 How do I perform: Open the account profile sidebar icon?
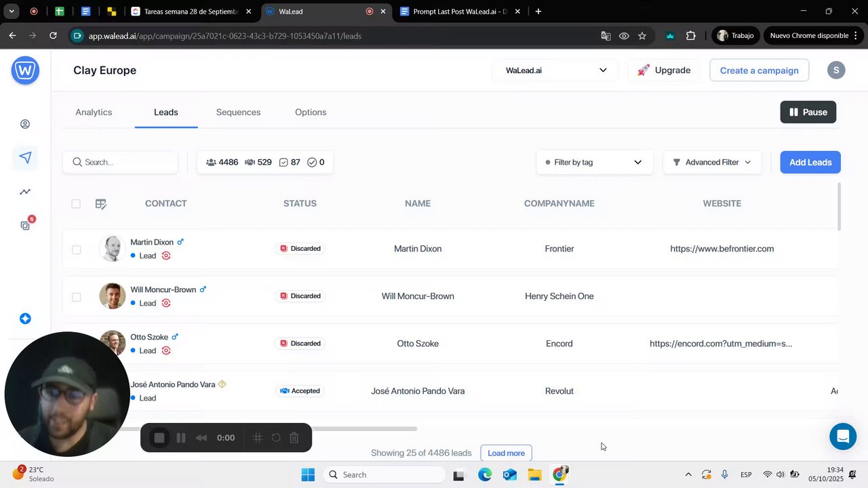(25, 124)
